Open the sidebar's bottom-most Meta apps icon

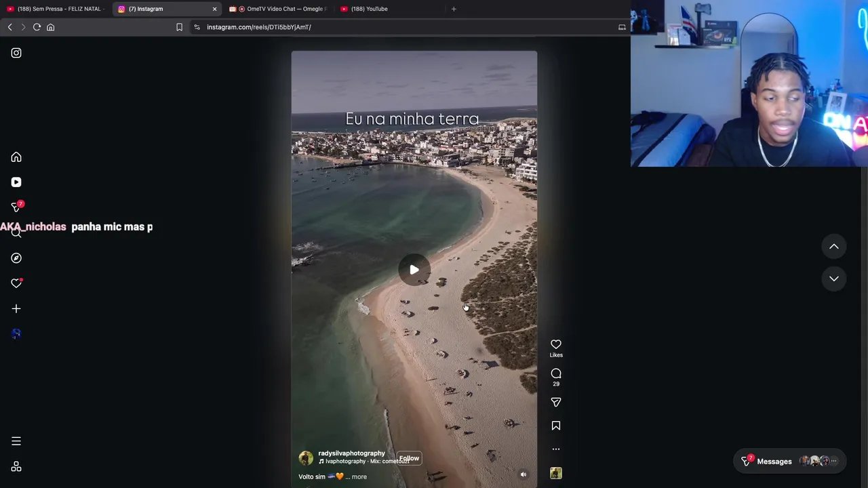[x=16, y=467]
